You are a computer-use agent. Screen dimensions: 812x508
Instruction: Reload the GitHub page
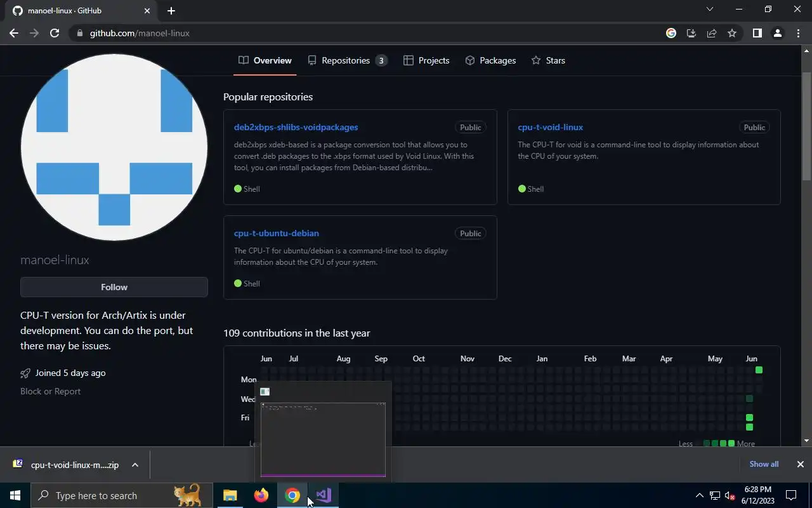tap(55, 33)
